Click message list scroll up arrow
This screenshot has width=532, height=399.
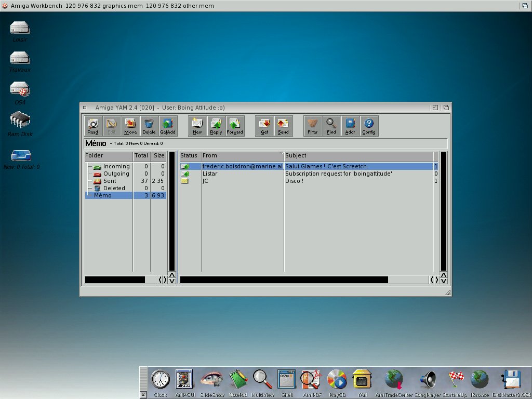point(444,275)
